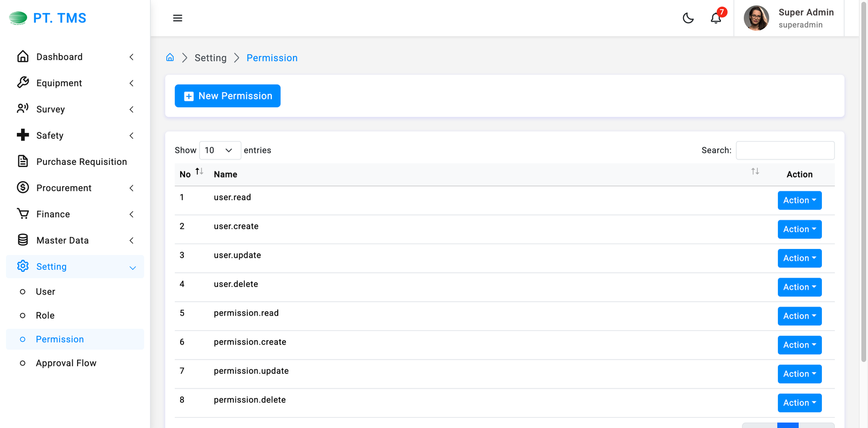The width and height of the screenshot is (868, 428).
Task: Select Role in Setting submenu
Action: tap(45, 315)
